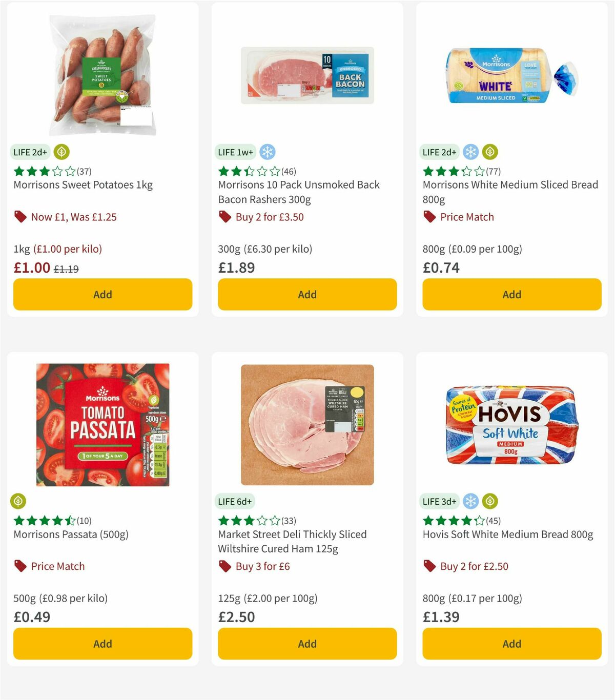
Task: Toggle the LIFE 6d+ badge on Wiltshire Cured Ham
Action: pyautogui.click(x=235, y=501)
